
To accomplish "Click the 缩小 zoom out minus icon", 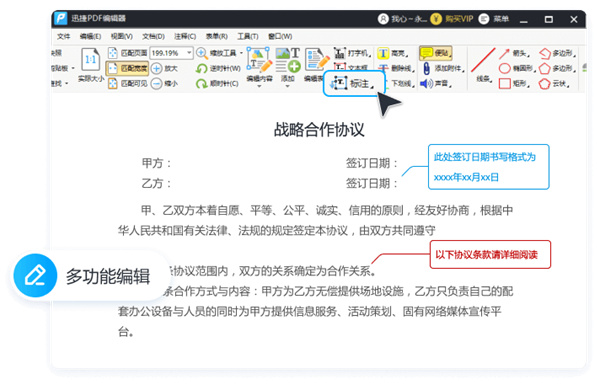I will coord(157,83).
